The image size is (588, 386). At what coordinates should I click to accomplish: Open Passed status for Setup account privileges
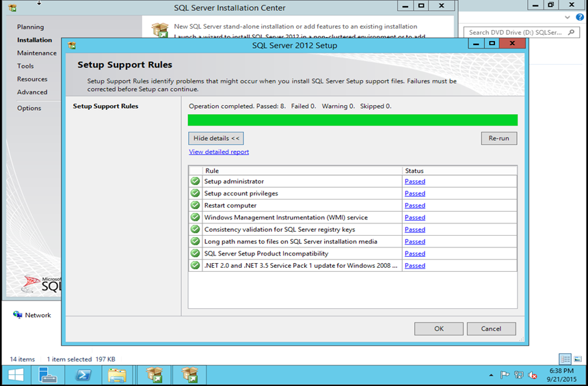(414, 193)
